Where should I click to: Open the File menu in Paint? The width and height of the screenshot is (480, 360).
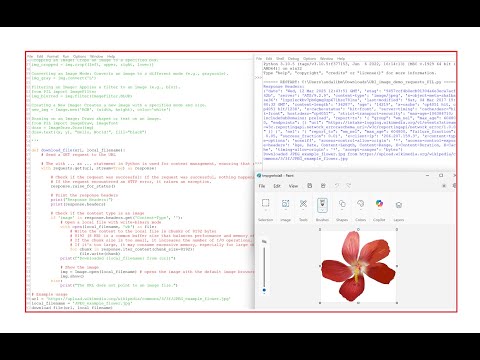262,186
